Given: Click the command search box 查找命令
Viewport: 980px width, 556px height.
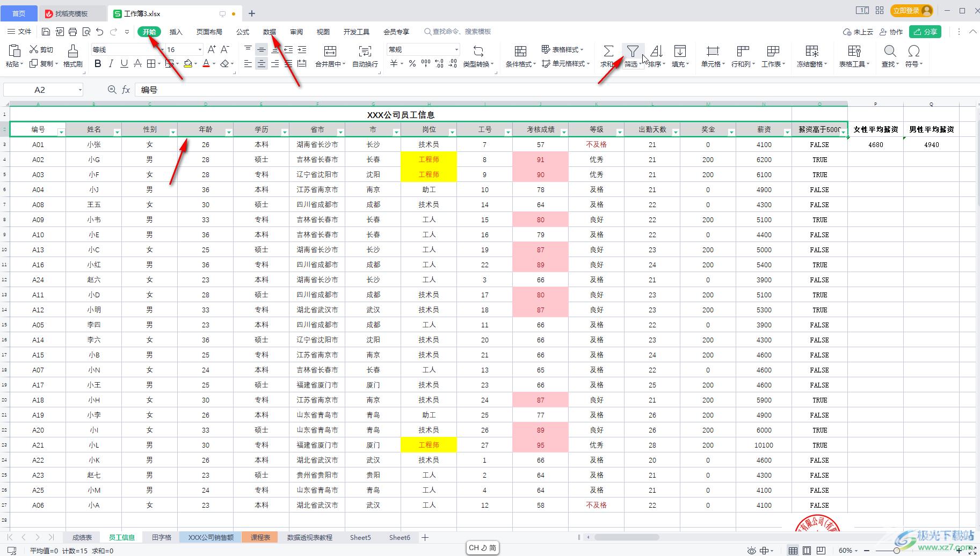Looking at the screenshot, I should point(457,32).
